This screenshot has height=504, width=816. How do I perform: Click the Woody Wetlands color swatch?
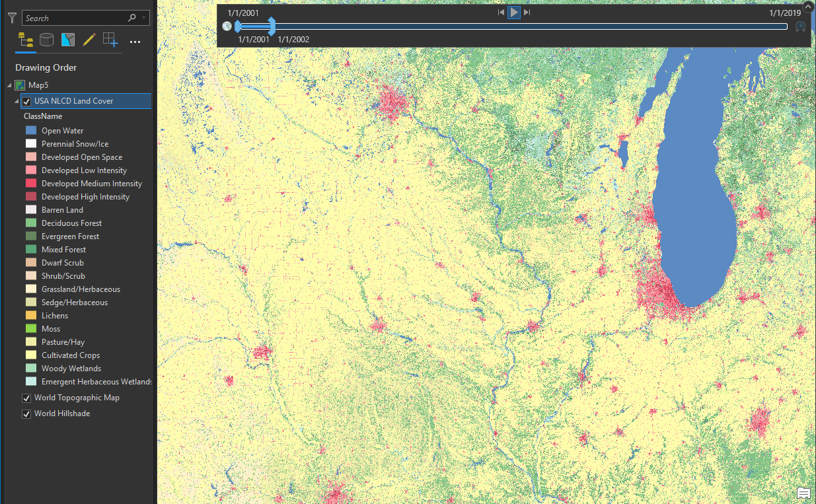[x=30, y=369]
